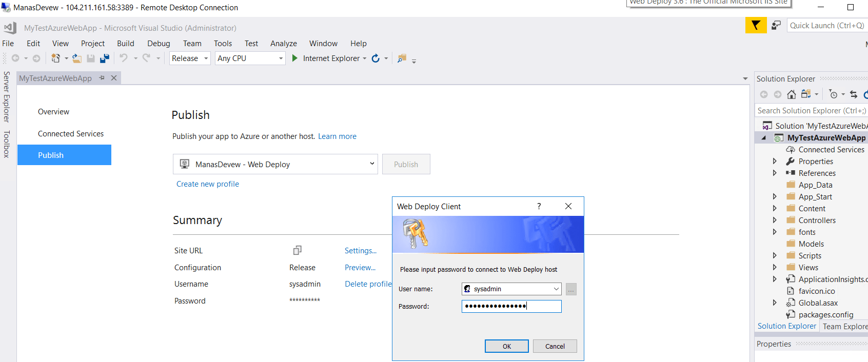Open the Tools menu
Screen dimensions: 868x362
click(223, 44)
